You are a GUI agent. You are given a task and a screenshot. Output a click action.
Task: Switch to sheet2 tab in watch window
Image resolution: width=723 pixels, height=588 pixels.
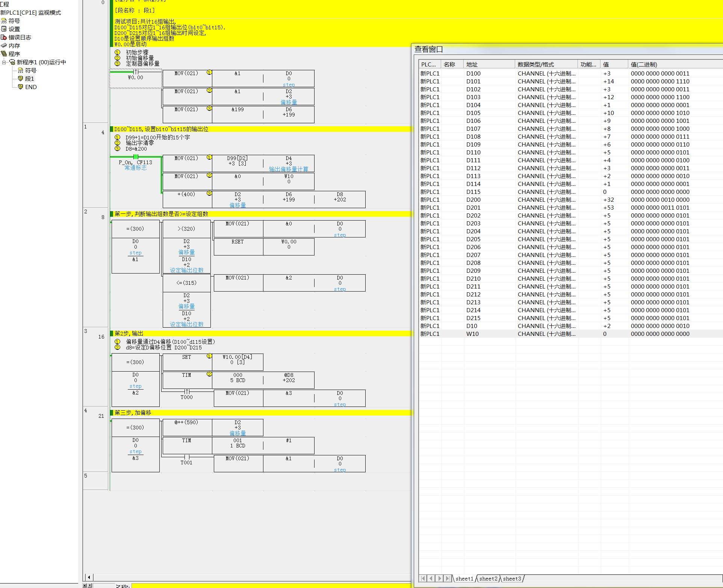click(x=488, y=579)
